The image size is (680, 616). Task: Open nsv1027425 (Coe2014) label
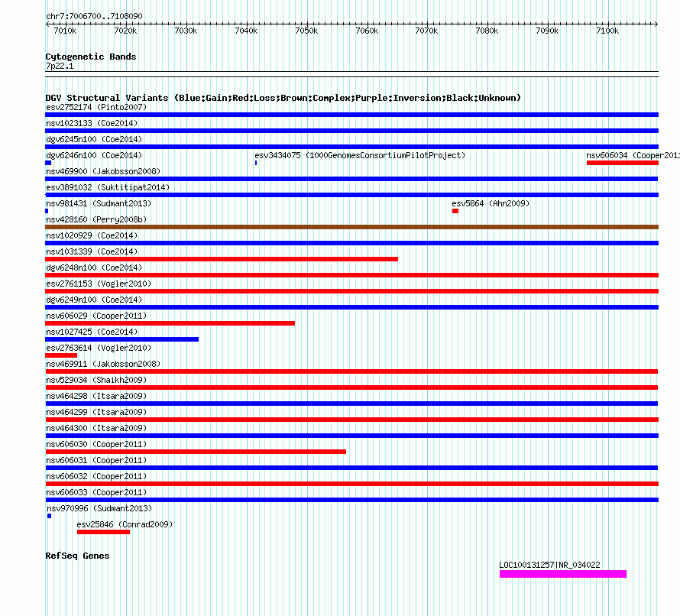point(92,332)
